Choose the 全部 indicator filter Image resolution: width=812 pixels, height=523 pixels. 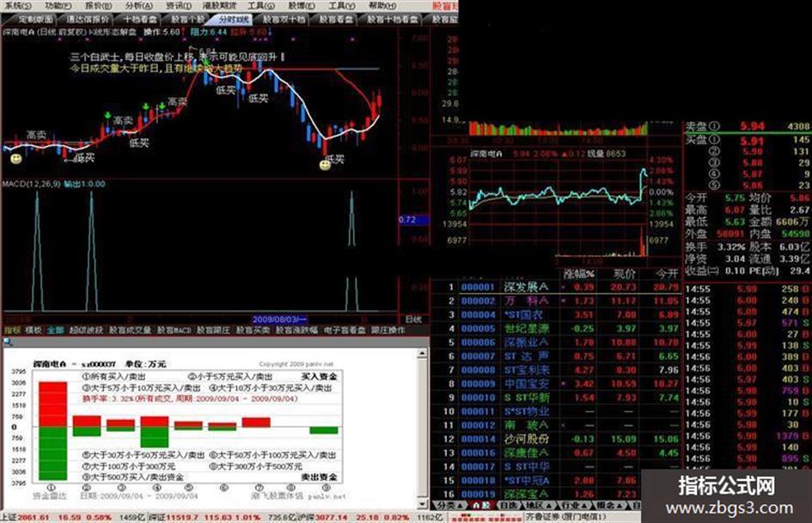(x=55, y=330)
